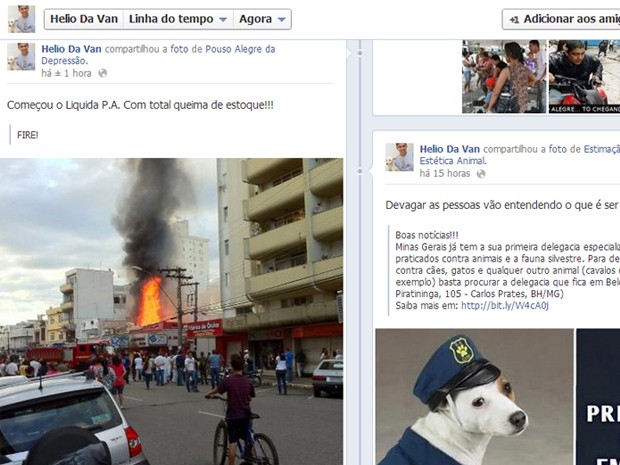620x465 pixels.
Task: Click the 'Helio Da Van' header tab
Action: coord(84,19)
